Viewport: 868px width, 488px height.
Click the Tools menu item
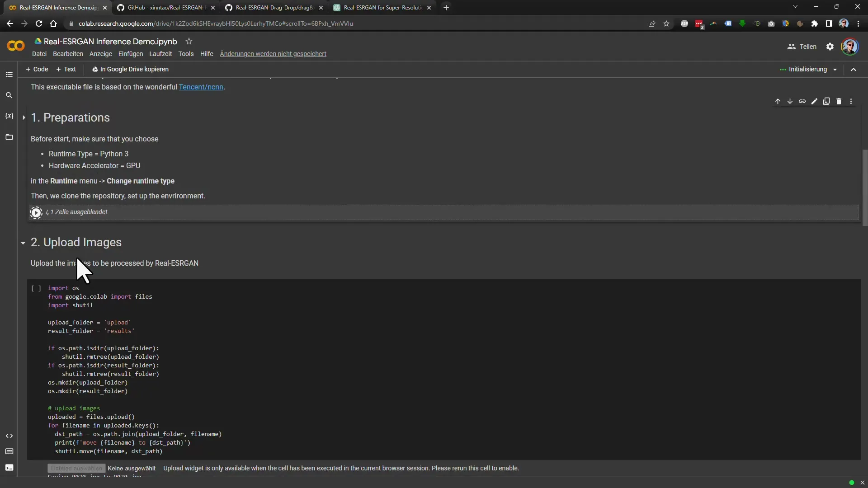(185, 54)
